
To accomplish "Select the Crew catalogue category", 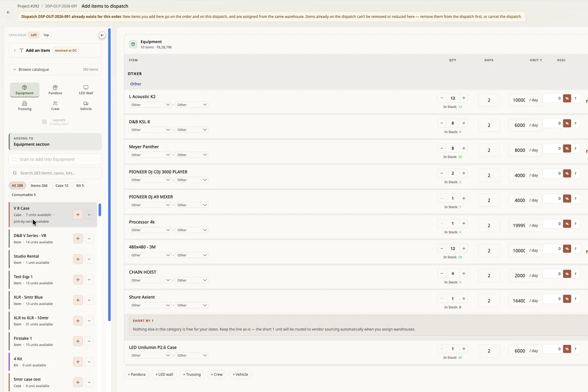I will 55,106.
